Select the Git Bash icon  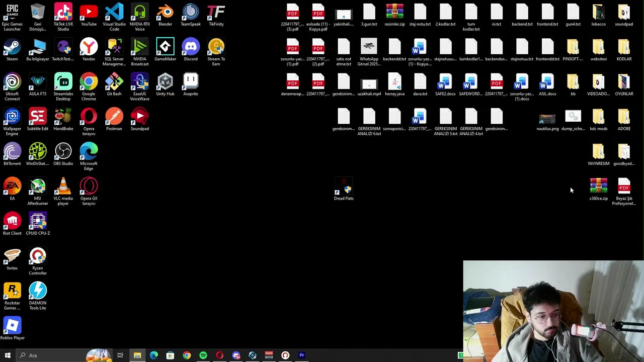click(x=114, y=84)
